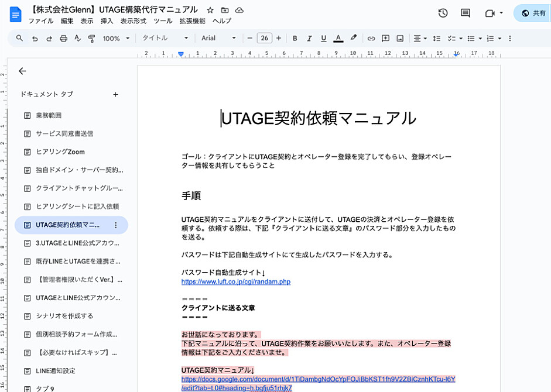Undo the last action
Screen dimensions: 551x392
click(35, 38)
